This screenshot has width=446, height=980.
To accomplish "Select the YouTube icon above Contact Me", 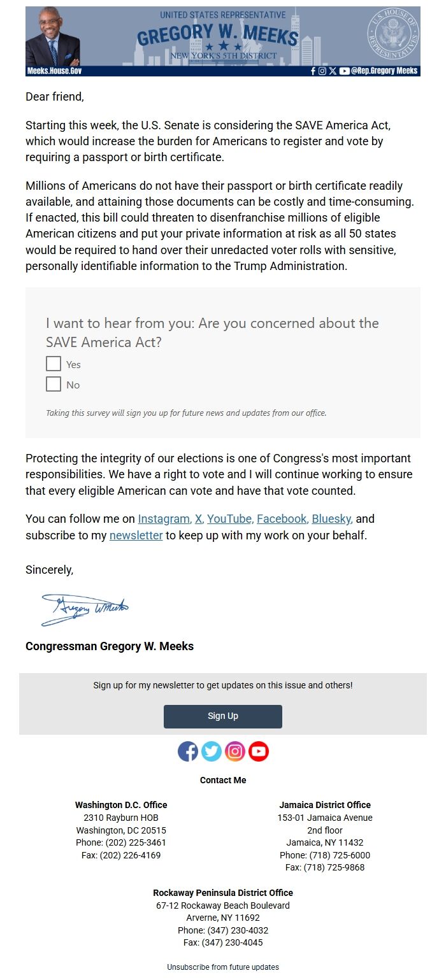I will [x=258, y=751].
